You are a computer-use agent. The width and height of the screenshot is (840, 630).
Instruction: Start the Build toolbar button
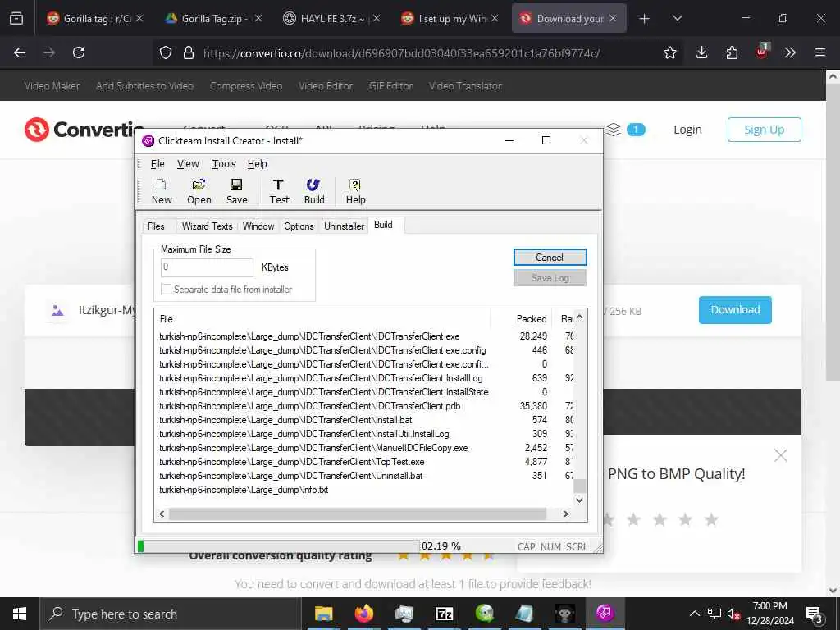click(x=314, y=191)
